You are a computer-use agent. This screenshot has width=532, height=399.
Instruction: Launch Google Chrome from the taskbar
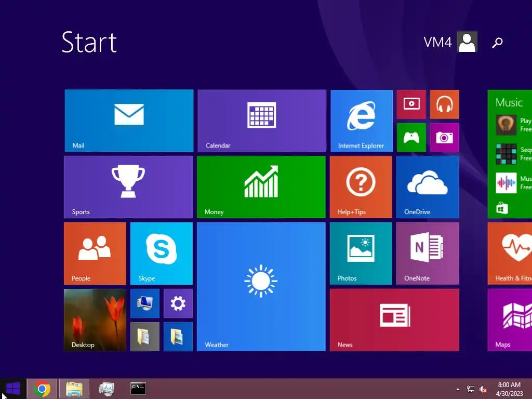click(x=42, y=389)
